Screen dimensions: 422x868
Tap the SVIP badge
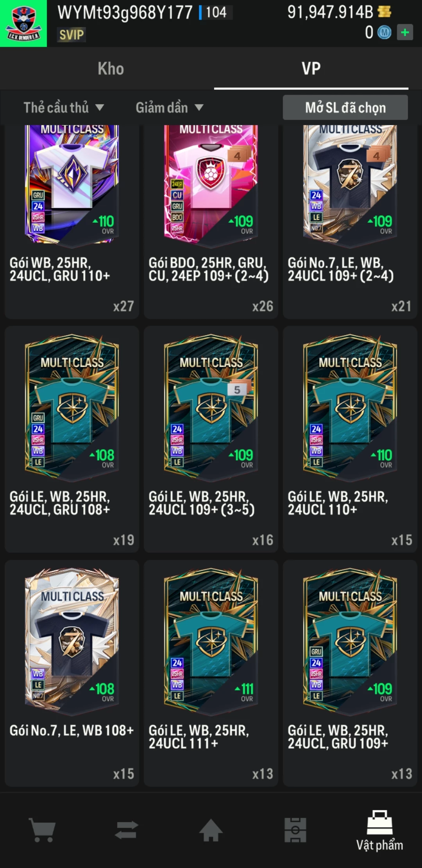tap(72, 35)
